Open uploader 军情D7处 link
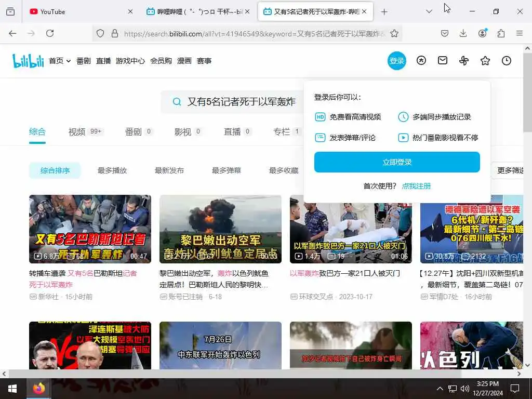 [444, 297]
